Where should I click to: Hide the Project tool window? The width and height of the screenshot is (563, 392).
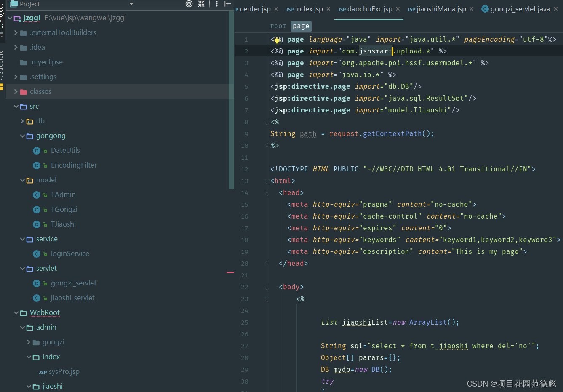tap(228, 4)
